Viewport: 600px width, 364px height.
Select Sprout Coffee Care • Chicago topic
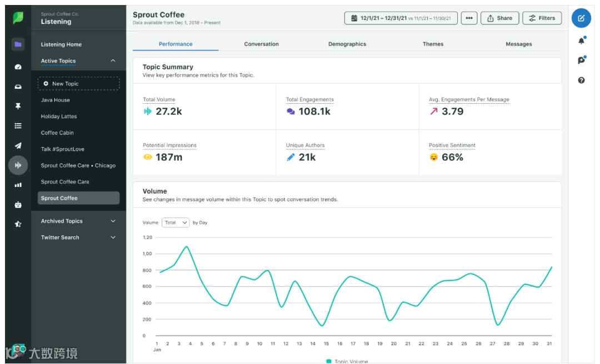[x=78, y=165]
